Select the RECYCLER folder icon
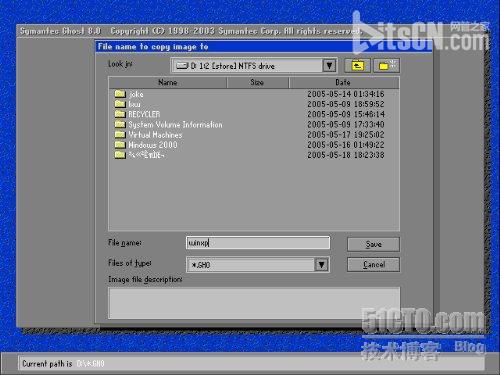The image size is (500, 375). [120, 114]
